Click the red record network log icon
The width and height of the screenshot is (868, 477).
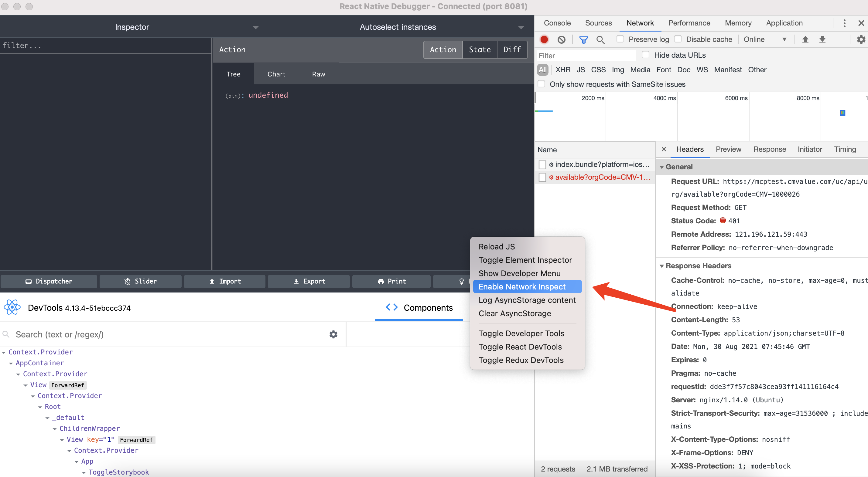click(544, 39)
